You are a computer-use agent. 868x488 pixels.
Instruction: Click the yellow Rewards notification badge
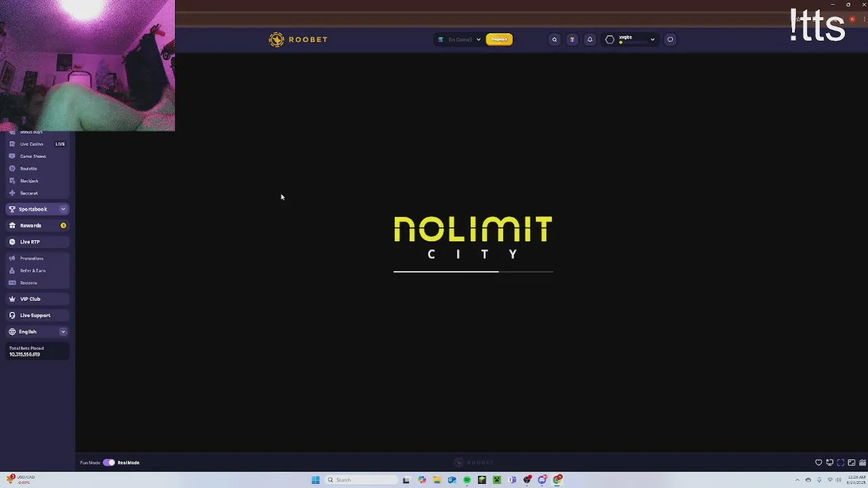pos(63,226)
